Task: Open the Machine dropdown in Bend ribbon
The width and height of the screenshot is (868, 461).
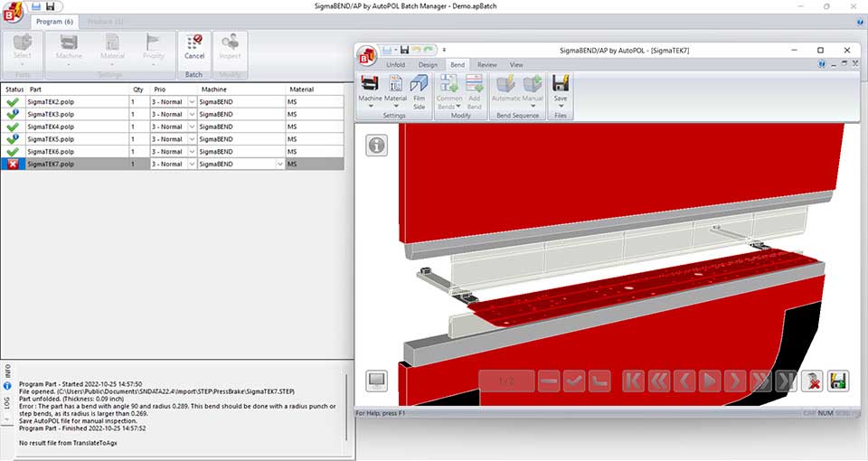Action: pyautogui.click(x=370, y=90)
